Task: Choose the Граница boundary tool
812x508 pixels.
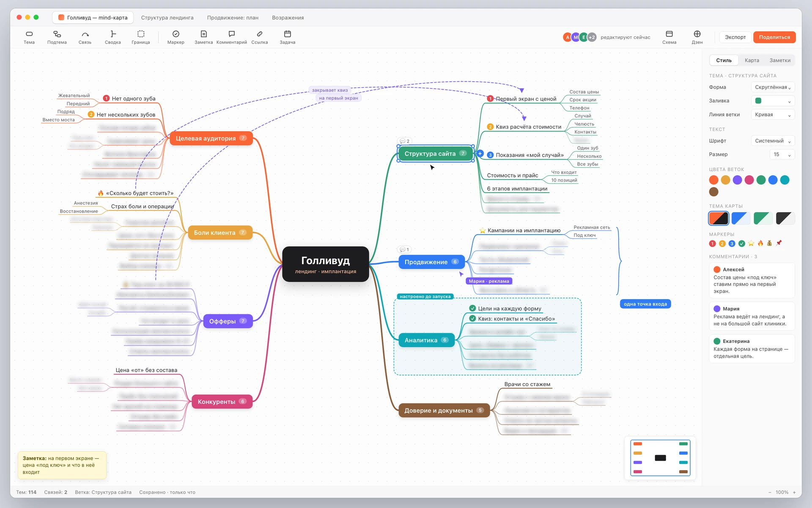Action: click(x=141, y=37)
